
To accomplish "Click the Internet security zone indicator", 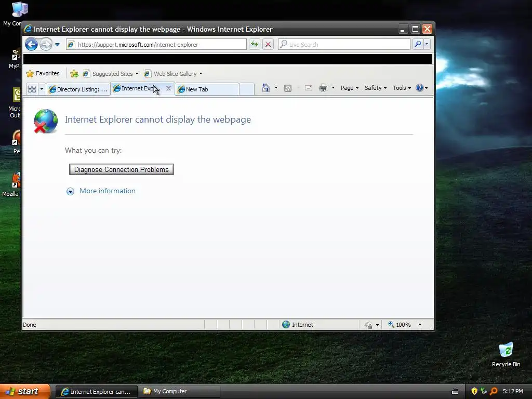I will click(298, 325).
